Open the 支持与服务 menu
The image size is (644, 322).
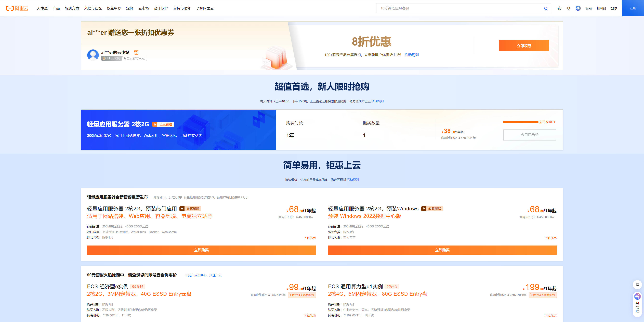coord(182,8)
